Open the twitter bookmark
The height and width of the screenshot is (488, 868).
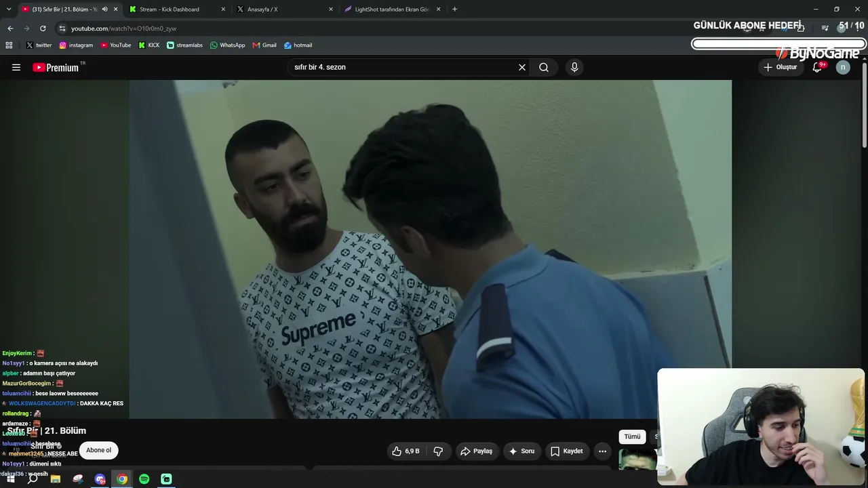(x=39, y=45)
